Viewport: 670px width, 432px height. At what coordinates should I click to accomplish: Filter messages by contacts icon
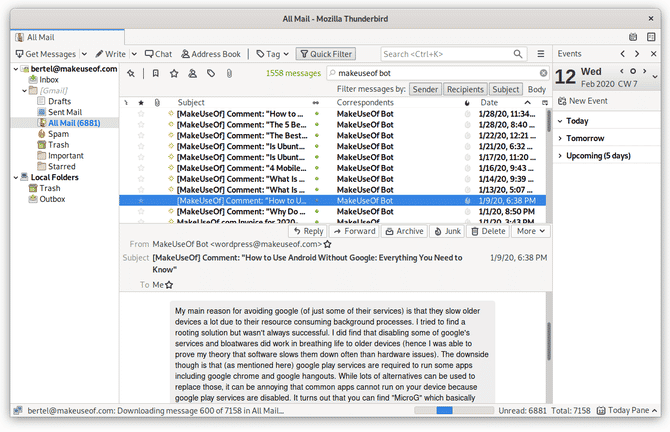[x=193, y=73]
